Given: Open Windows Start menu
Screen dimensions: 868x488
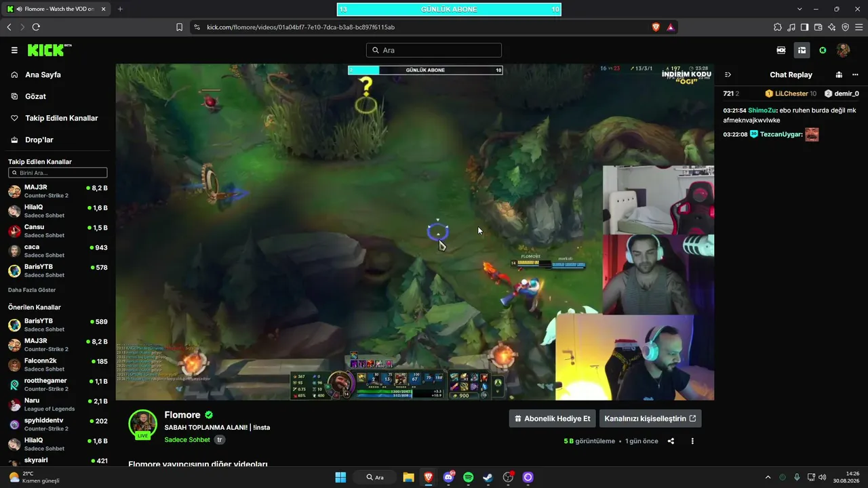Looking at the screenshot, I should tap(340, 477).
